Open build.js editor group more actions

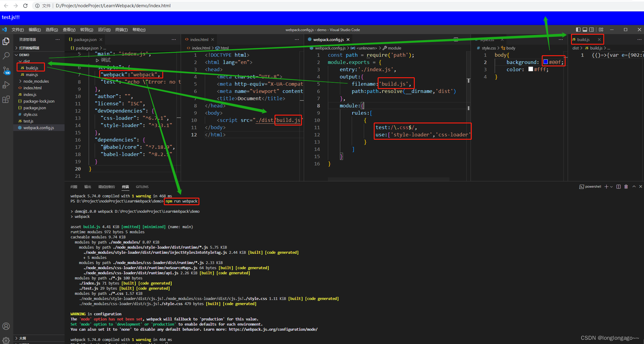click(x=639, y=40)
